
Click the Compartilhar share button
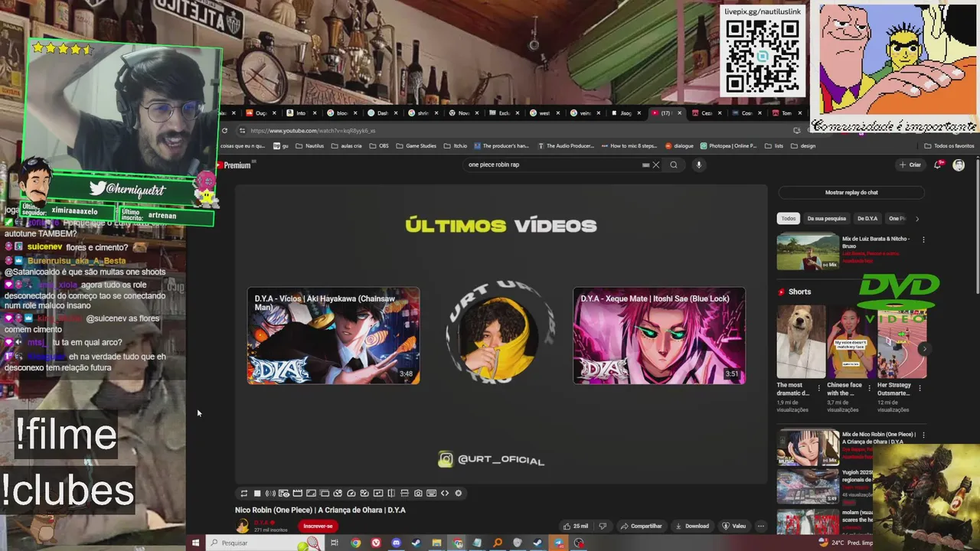(641, 527)
